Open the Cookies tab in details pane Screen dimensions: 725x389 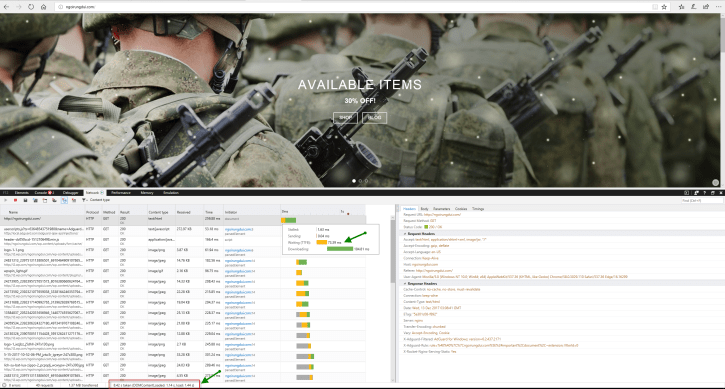pos(461,209)
